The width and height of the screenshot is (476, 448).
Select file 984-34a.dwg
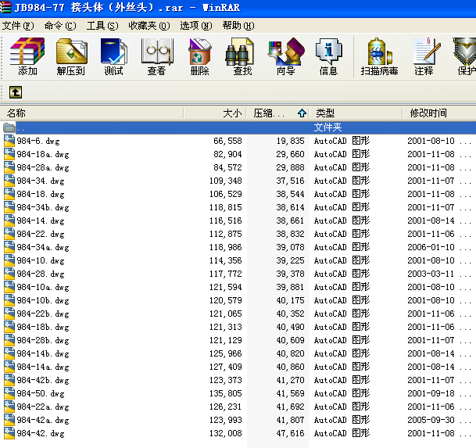pyautogui.click(x=43, y=247)
